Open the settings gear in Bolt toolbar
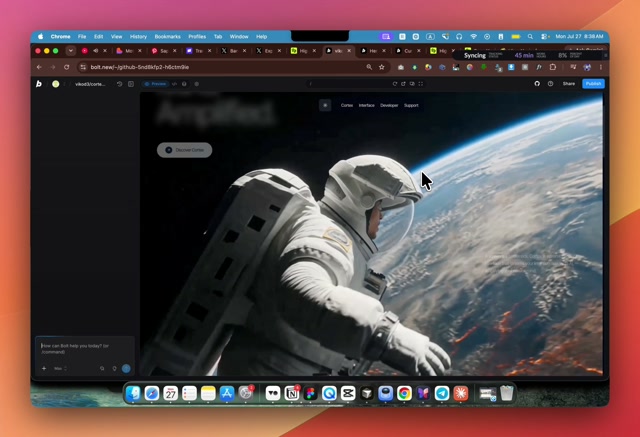Image resolution: width=640 pixels, height=437 pixels. pyautogui.click(x=197, y=84)
